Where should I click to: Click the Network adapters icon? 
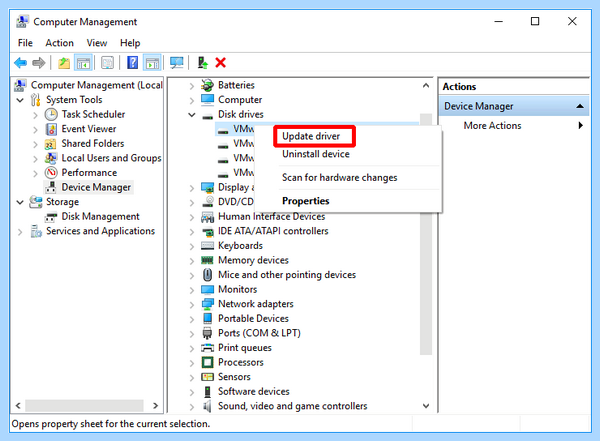coord(207,304)
